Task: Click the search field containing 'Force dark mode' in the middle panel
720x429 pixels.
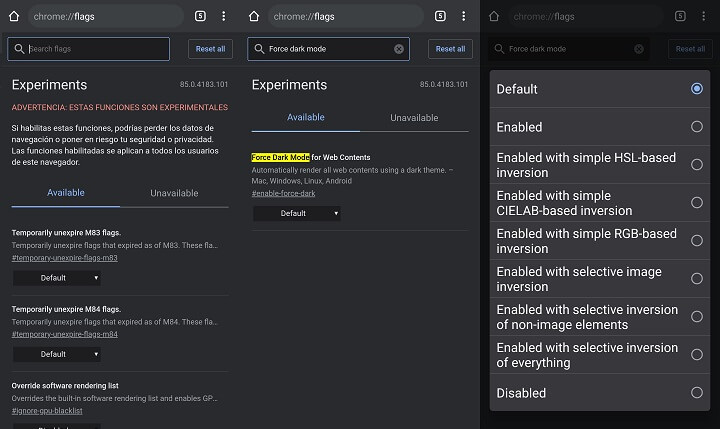Action: (328, 49)
